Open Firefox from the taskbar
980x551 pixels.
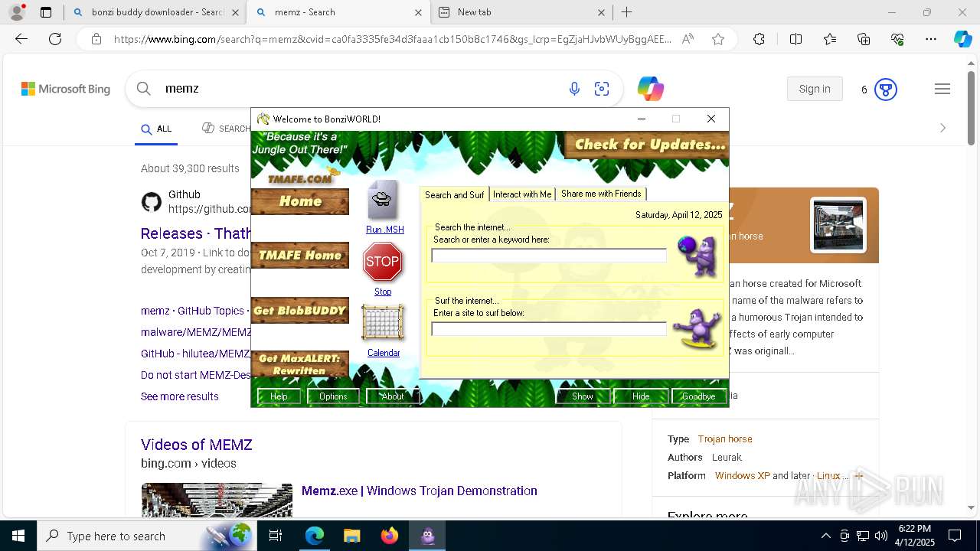pyautogui.click(x=390, y=536)
